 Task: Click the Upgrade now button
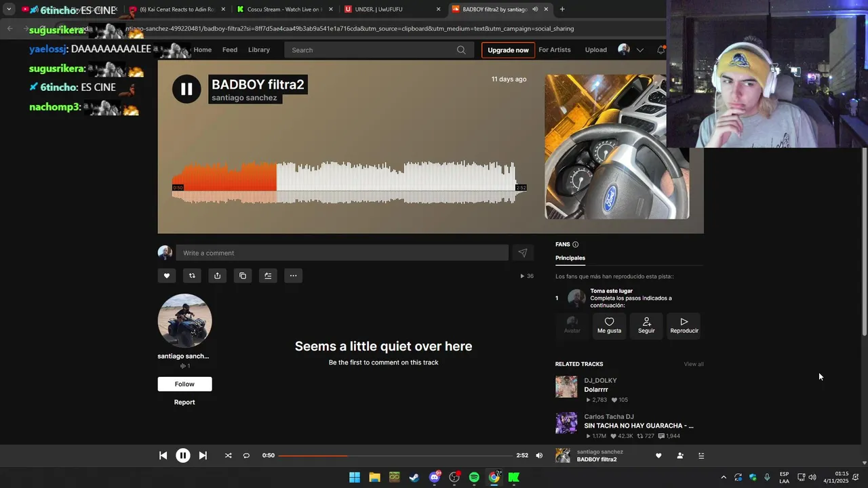pyautogui.click(x=508, y=50)
